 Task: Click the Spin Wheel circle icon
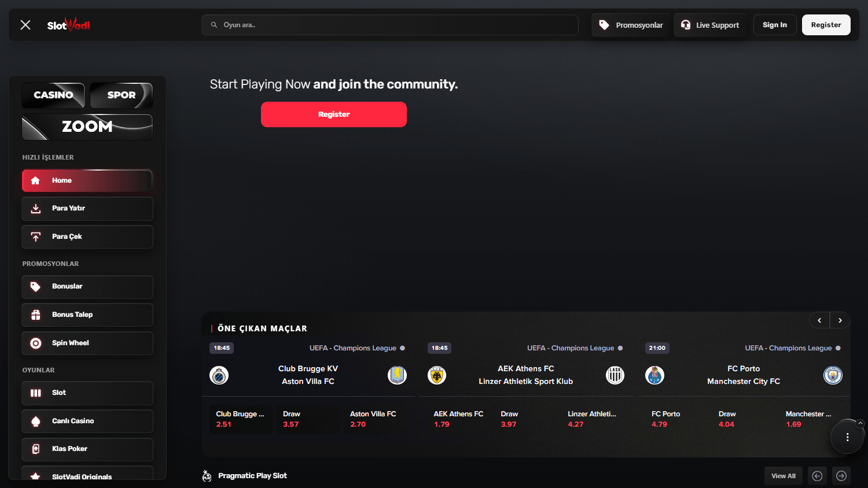(36, 343)
